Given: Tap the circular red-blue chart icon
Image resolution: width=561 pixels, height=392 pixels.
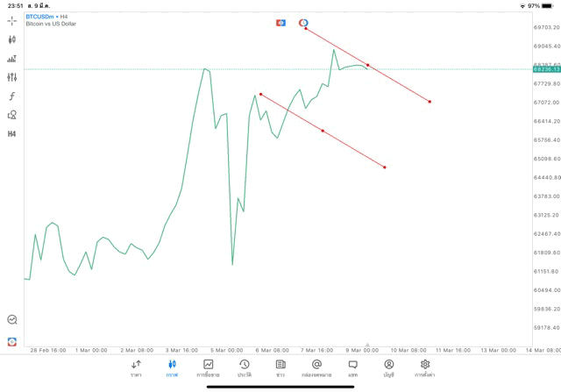Looking at the screenshot, I should pos(303,23).
